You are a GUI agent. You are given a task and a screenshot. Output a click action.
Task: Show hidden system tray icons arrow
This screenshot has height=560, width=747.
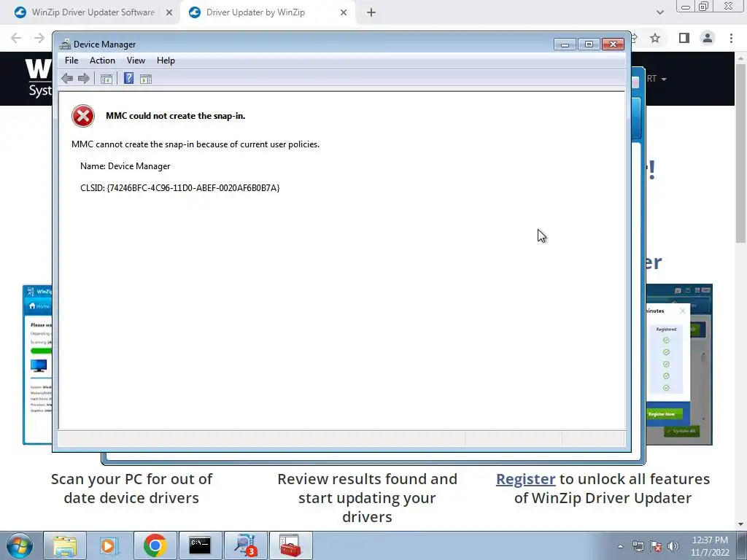[x=620, y=546]
